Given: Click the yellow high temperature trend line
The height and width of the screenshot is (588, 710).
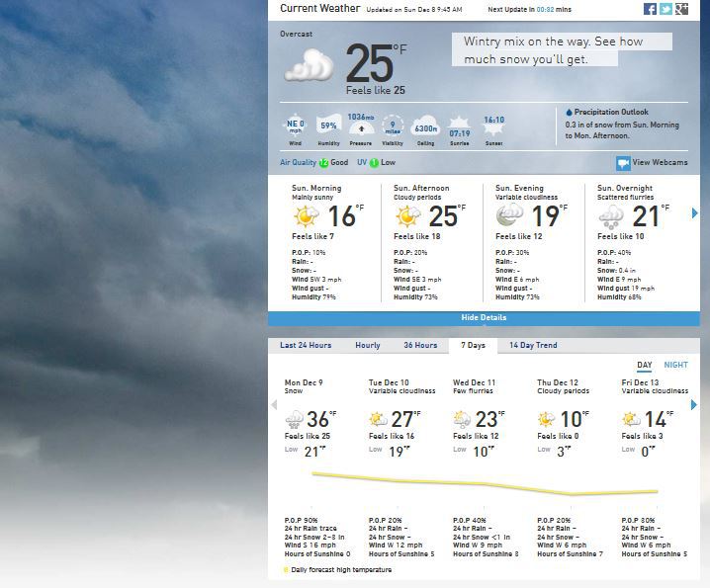Looking at the screenshot, I should click(x=485, y=484).
